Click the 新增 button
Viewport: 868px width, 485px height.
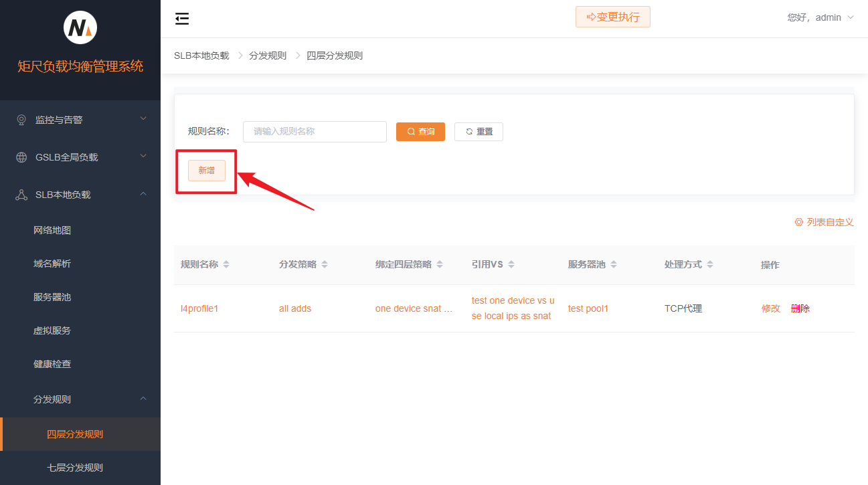click(x=207, y=171)
